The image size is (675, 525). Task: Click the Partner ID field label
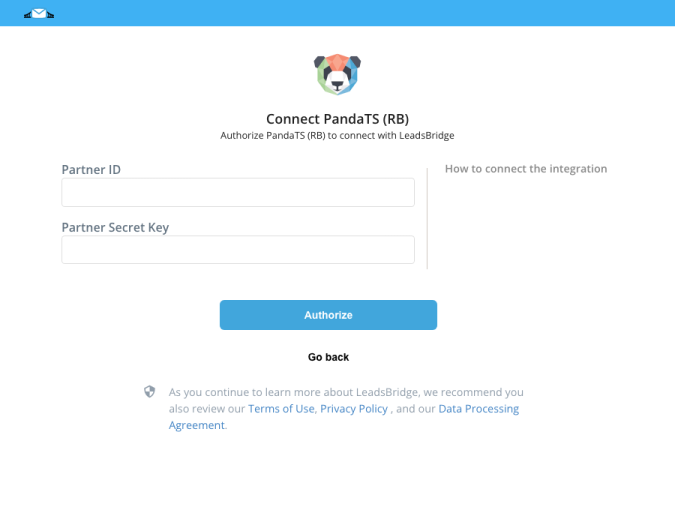(91, 170)
